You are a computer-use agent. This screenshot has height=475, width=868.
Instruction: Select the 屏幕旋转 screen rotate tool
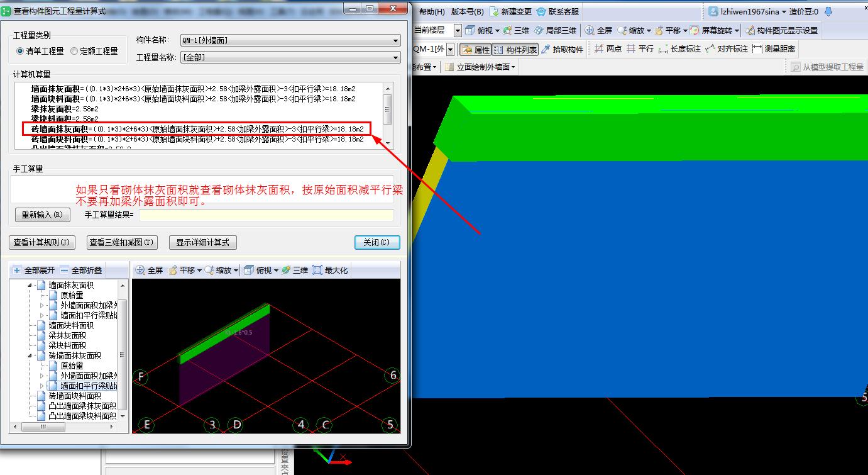pos(711,30)
